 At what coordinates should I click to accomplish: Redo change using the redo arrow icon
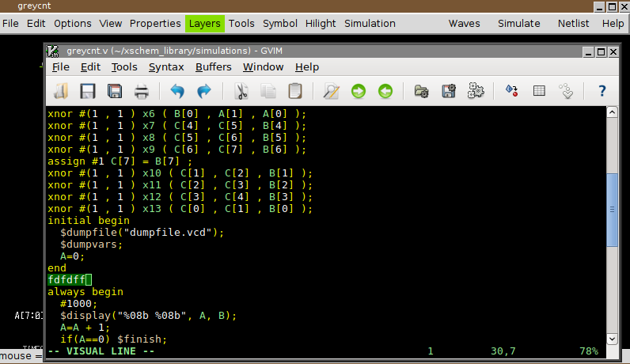pyautogui.click(x=204, y=91)
